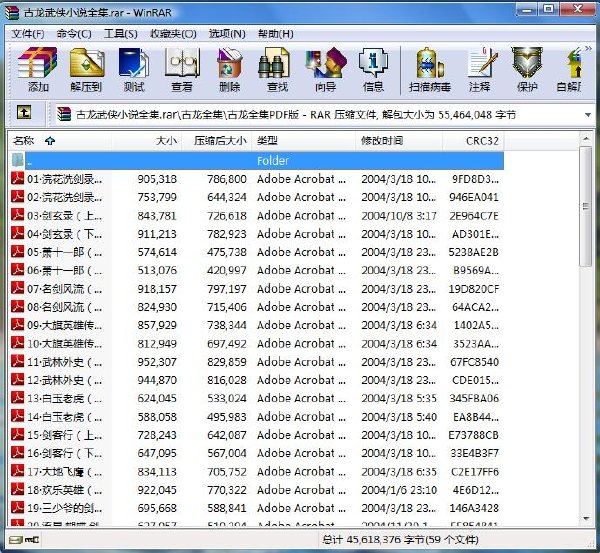Click compressed size 726,618
The width and height of the screenshot is (600, 553).
[227, 215]
